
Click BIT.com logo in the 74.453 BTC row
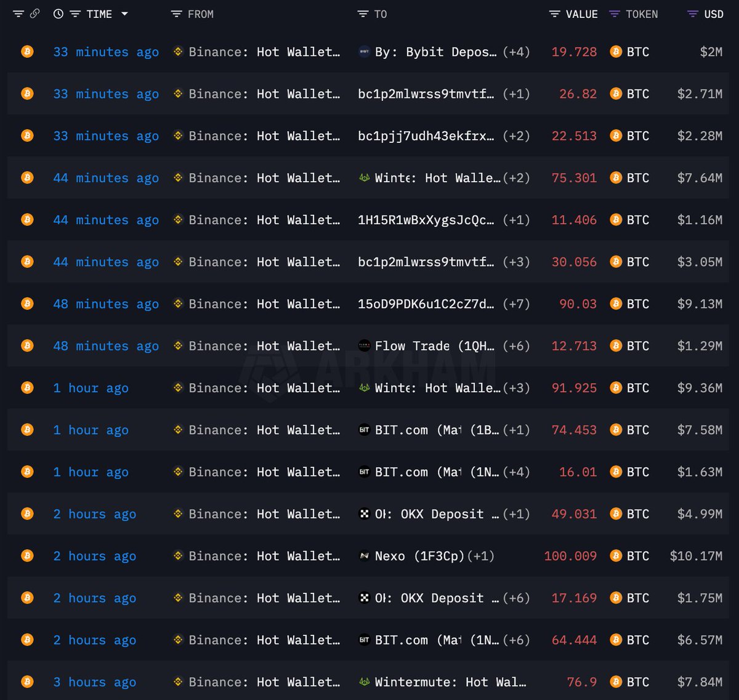(x=364, y=430)
